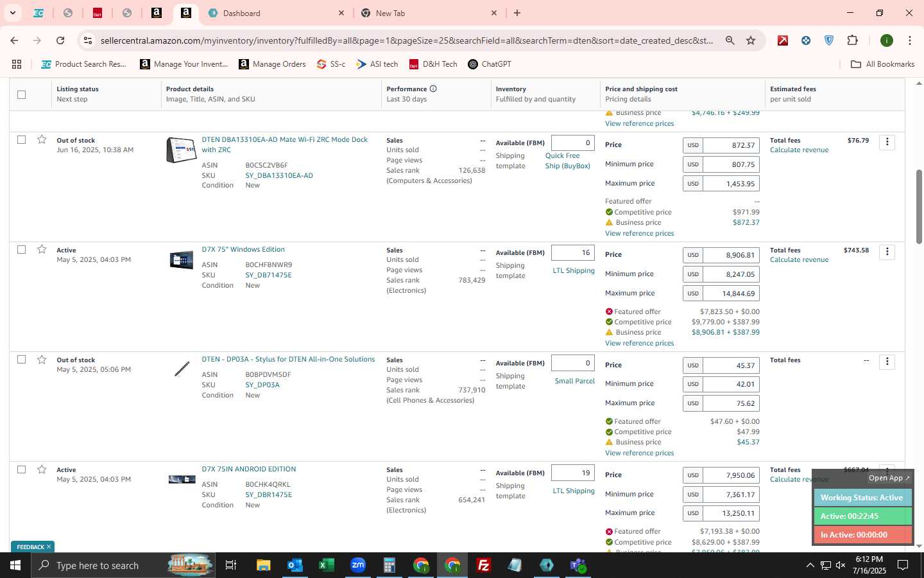Open SKU link SY_DB71475E

coord(268,275)
